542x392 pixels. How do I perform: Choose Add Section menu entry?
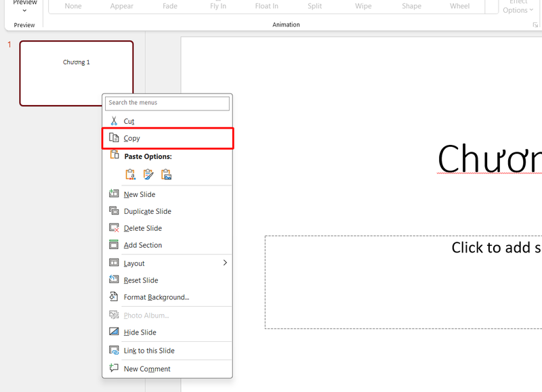click(167, 245)
